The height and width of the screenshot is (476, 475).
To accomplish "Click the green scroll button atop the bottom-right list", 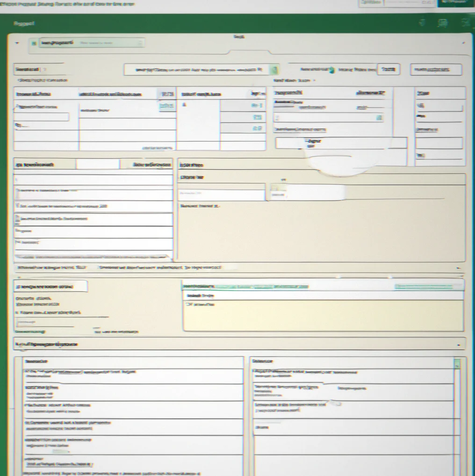I will [x=457, y=363].
